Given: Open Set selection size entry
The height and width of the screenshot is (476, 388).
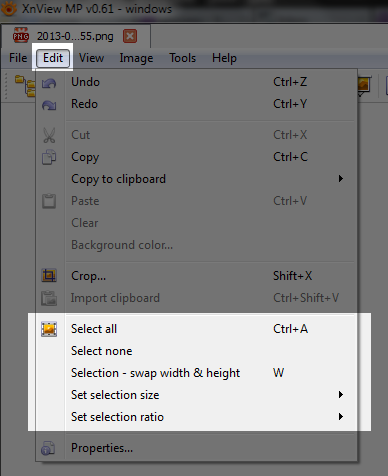Looking at the screenshot, I should click(x=197, y=395).
